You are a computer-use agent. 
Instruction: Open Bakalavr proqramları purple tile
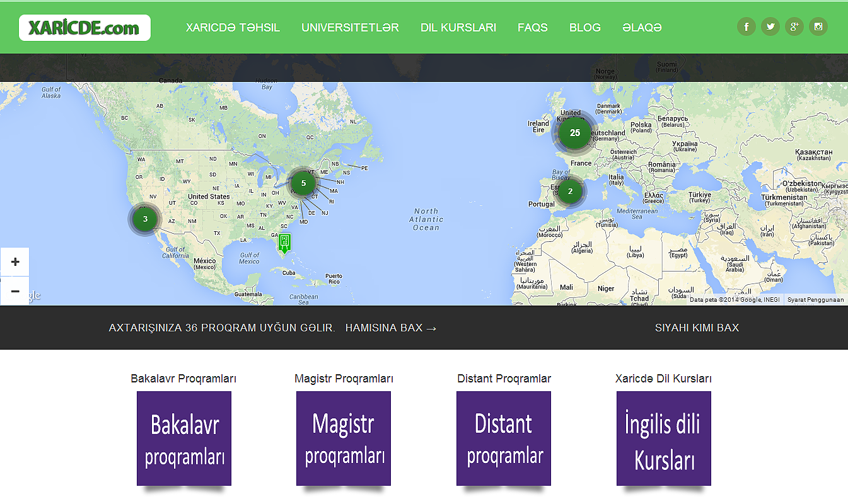(x=184, y=438)
